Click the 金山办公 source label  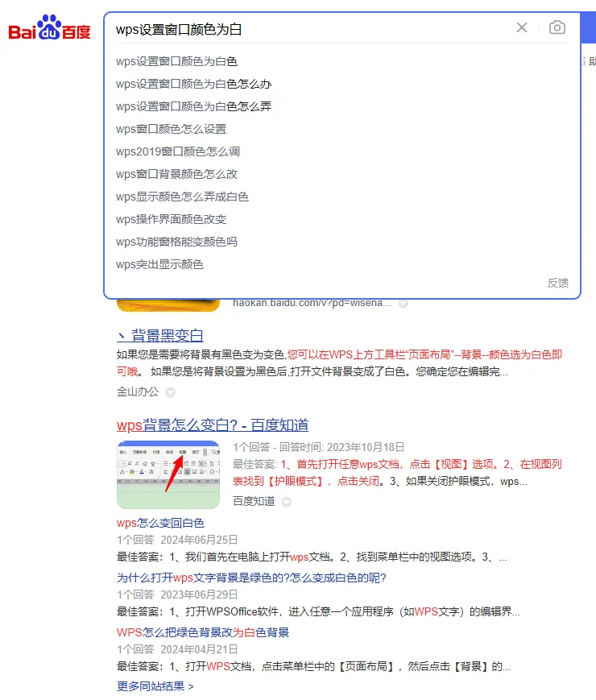(138, 391)
